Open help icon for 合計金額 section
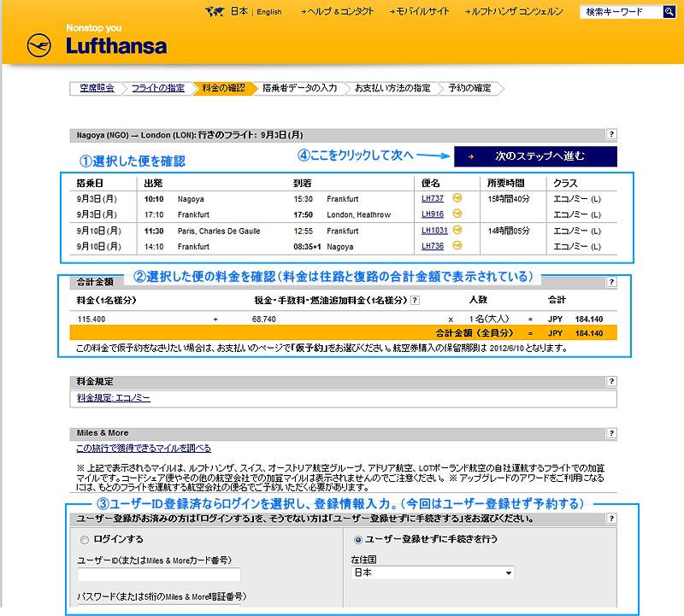 [x=611, y=282]
